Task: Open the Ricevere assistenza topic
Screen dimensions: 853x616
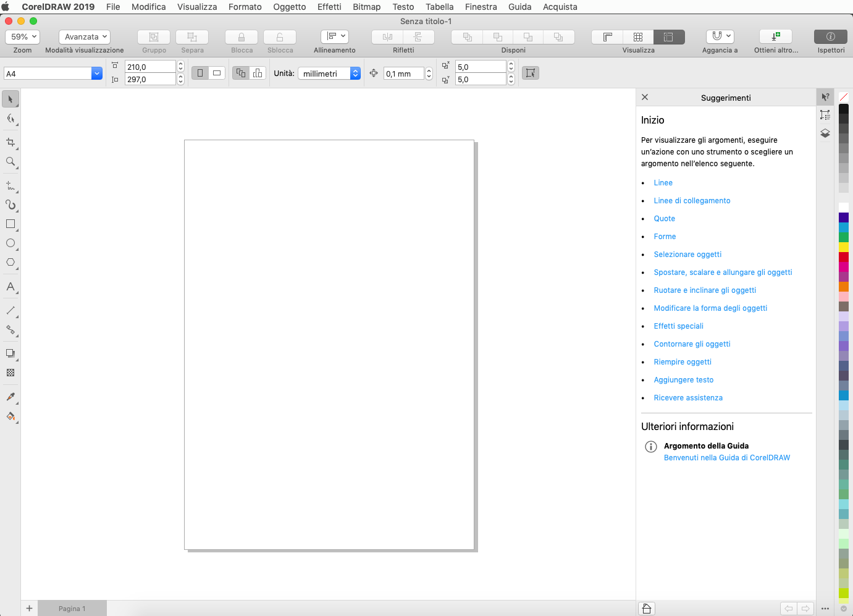Action: point(688,398)
